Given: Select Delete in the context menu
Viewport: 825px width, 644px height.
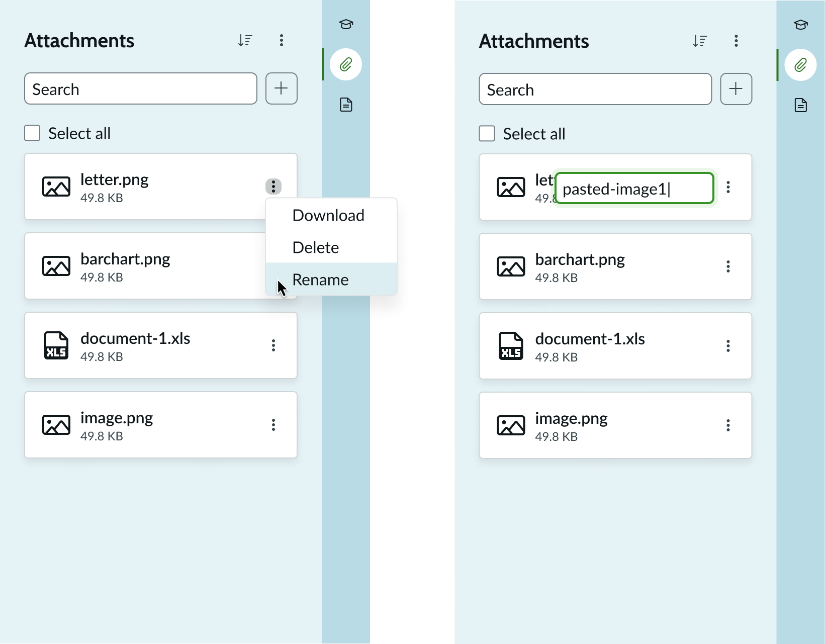Looking at the screenshot, I should (x=316, y=247).
